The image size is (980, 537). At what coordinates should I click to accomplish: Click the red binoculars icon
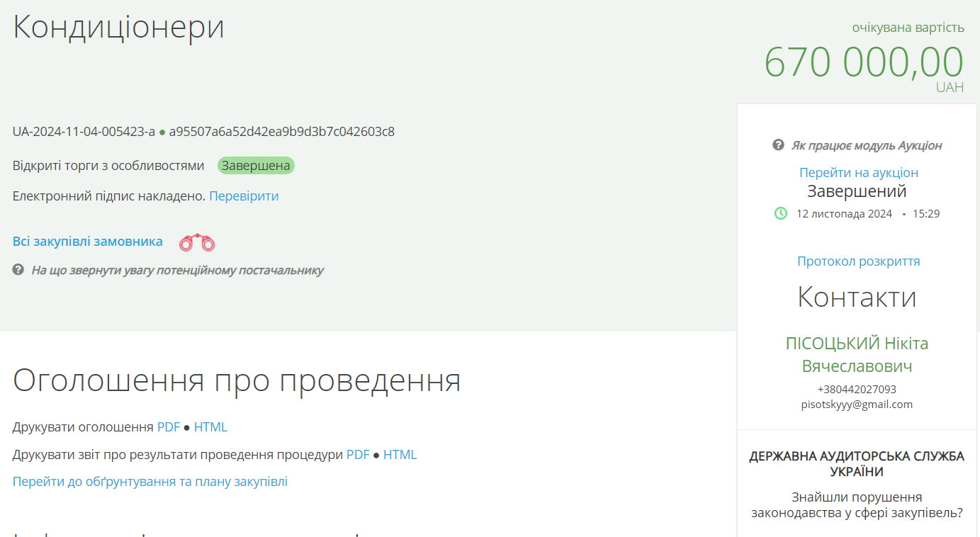[x=197, y=243]
